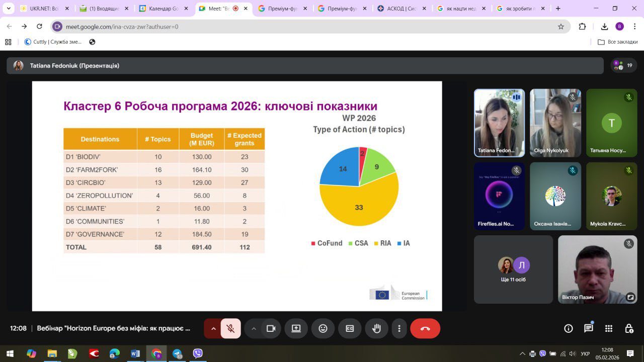Click the 'Ще 11 осіб' tile
The width and height of the screenshot is (644, 362).
tap(513, 269)
